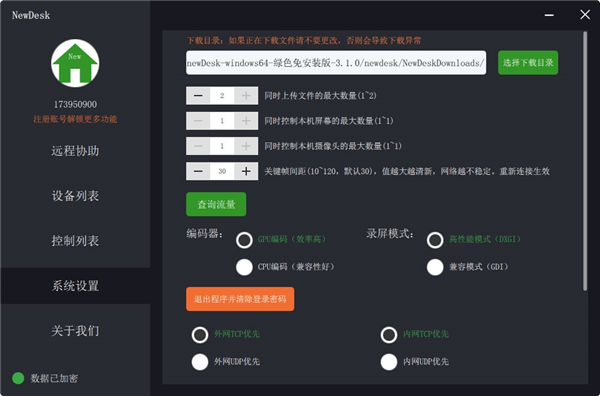Switch to 控制列表 section

pos(75,241)
